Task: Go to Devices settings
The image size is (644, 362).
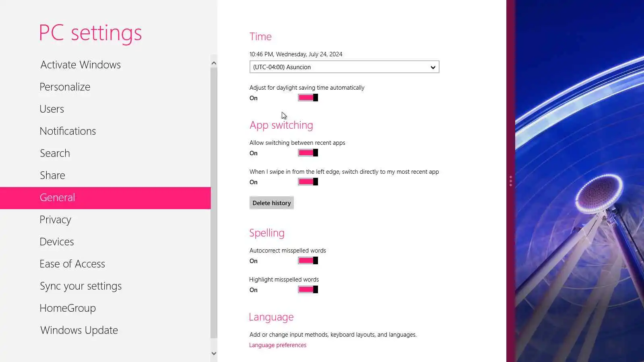Action: click(x=105, y=242)
